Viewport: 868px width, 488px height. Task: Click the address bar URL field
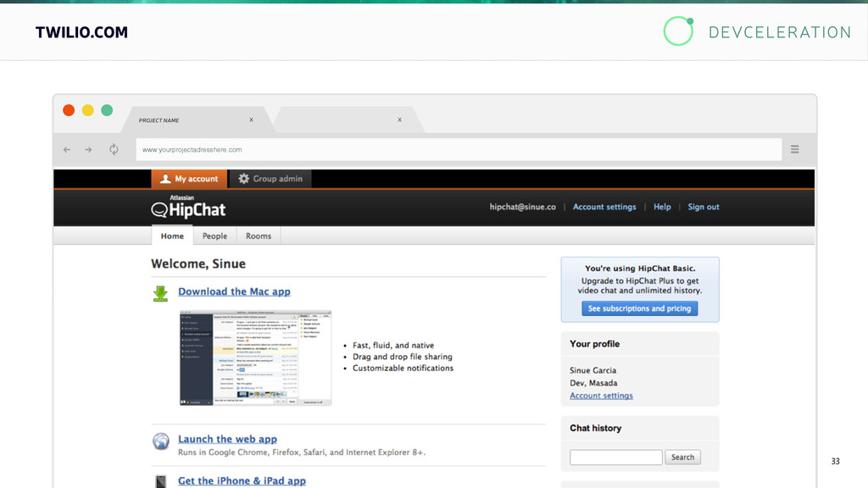(x=459, y=149)
